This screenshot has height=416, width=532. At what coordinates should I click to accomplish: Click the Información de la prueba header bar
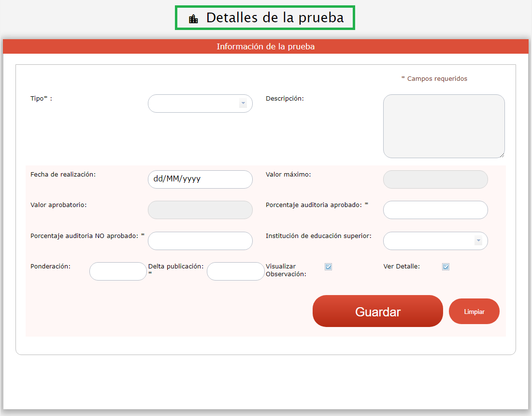(x=265, y=47)
